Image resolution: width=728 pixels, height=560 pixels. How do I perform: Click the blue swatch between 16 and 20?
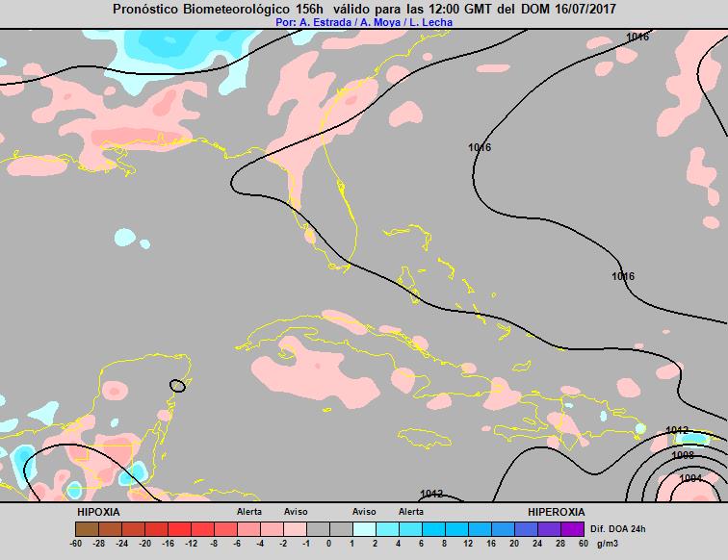point(503,529)
